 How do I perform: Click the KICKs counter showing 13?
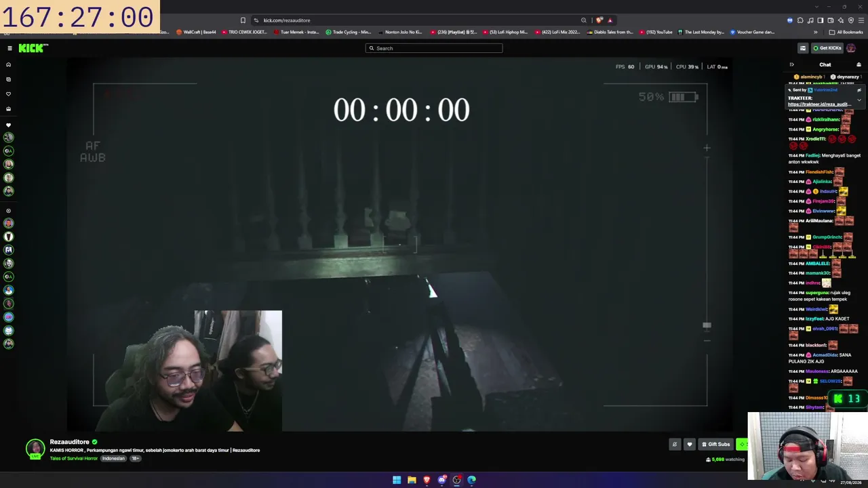pyautogui.click(x=846, y=399)
